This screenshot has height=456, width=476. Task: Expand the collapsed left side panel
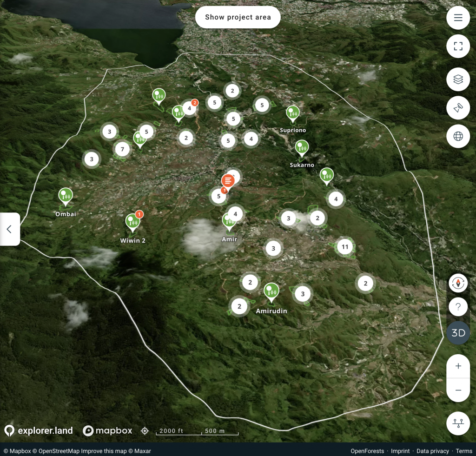[x=9, y=229]
